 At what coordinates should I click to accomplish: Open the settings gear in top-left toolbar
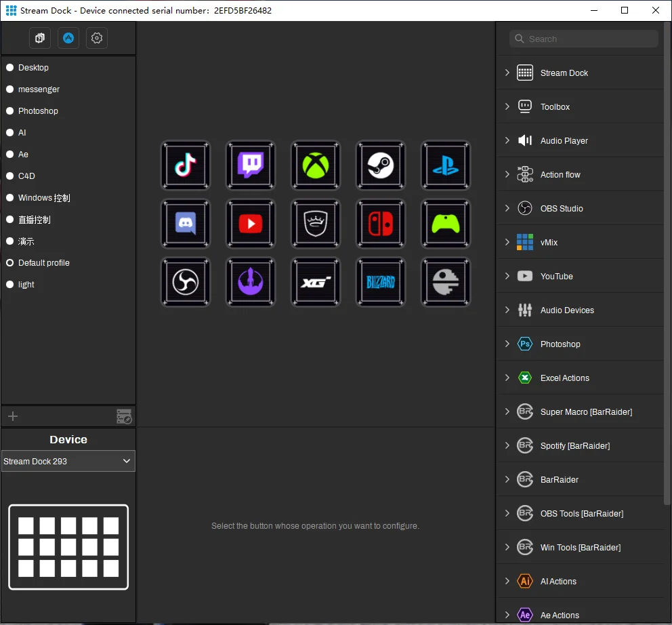click(97, 38)
